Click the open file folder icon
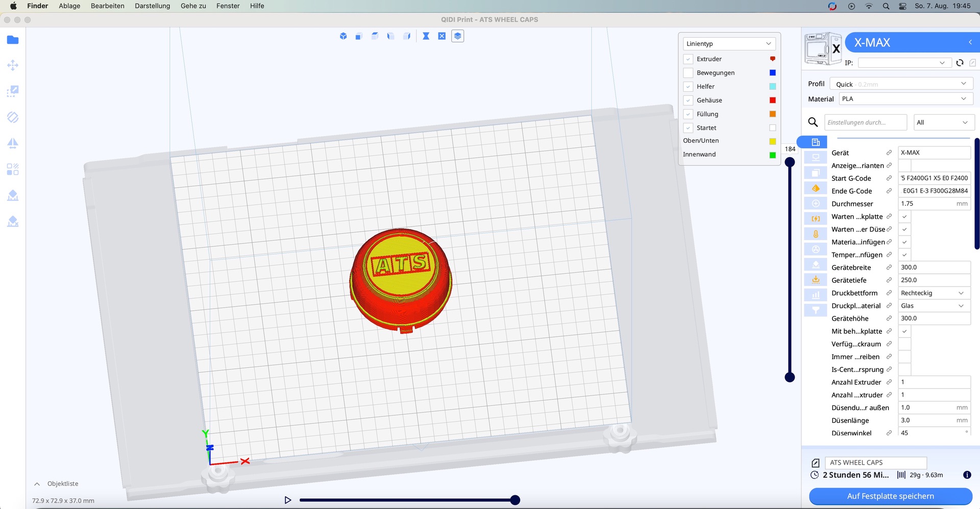 point(13,40)
